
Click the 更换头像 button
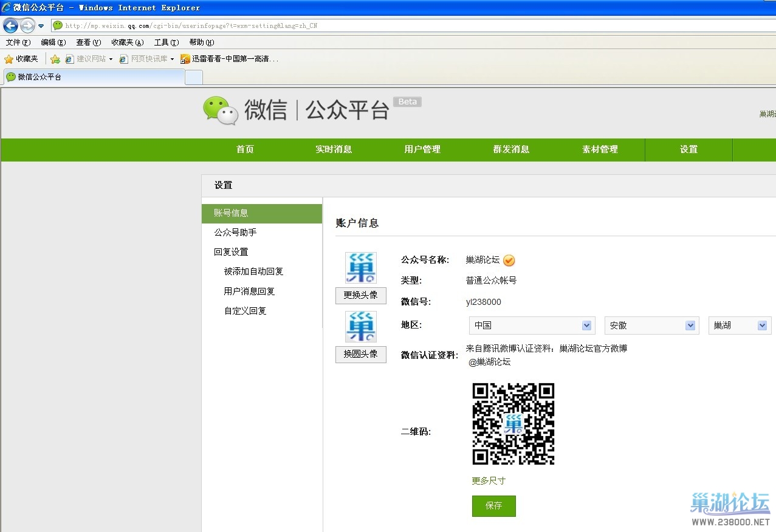(361, 295)
